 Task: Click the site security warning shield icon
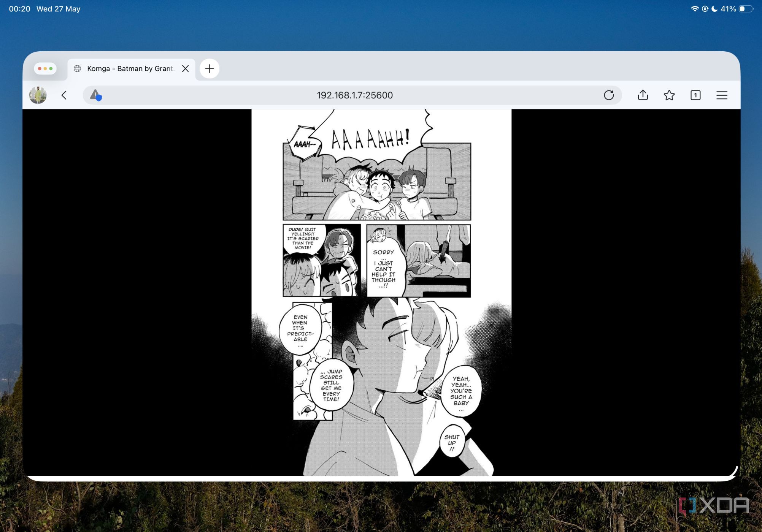tap(96, 95)
